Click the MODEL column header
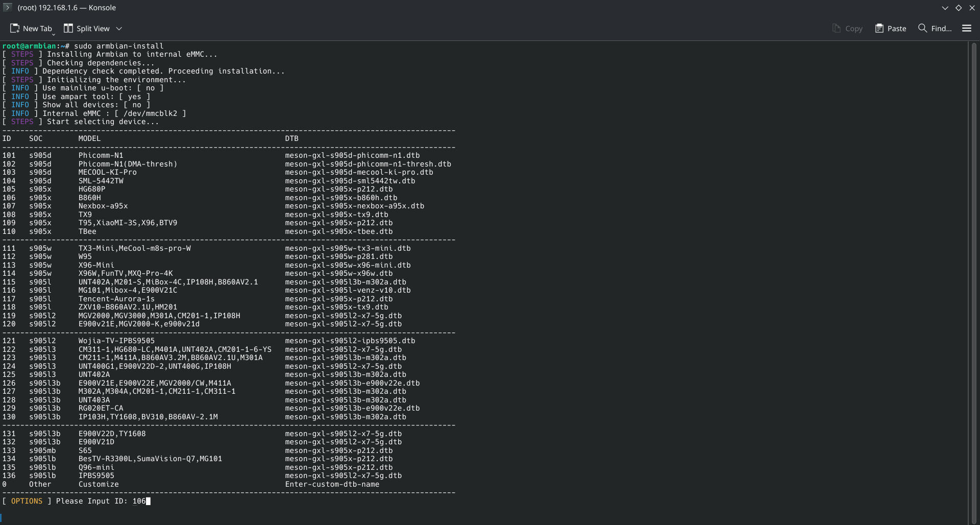The image size is (980, 525). [x=89, y=138]
